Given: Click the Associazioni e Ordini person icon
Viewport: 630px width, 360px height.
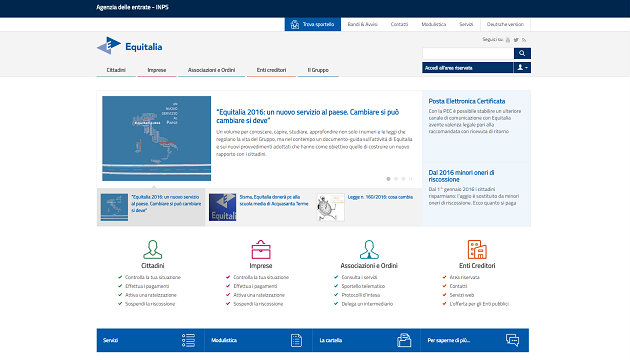Looking at the screenshot, I should 369,250.
